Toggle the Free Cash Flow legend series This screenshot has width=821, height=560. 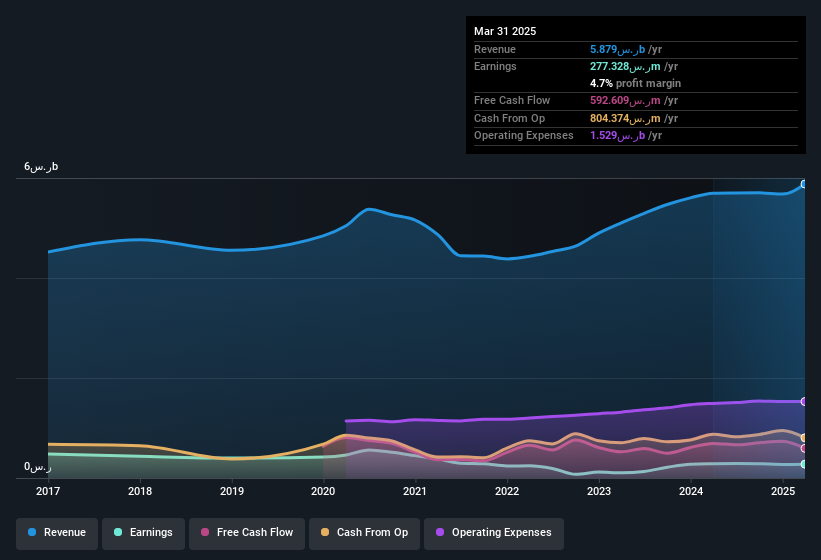[x=247, y=533]
